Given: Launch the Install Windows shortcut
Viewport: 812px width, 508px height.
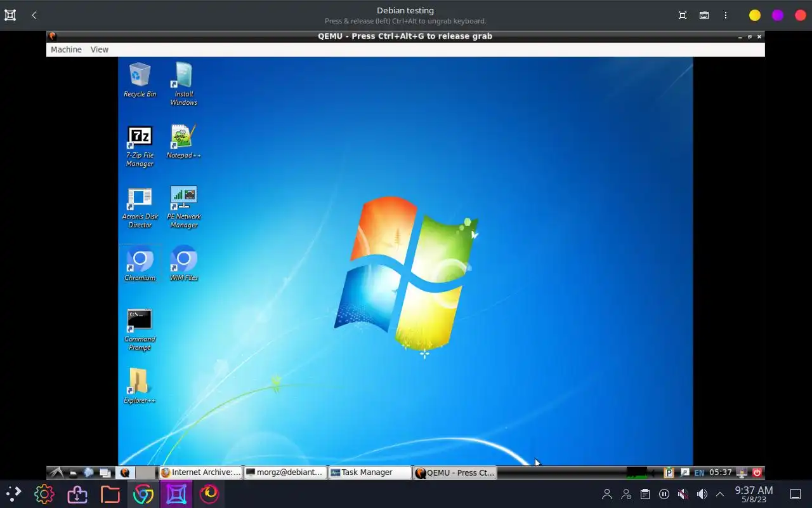Looking at the screenshot, I should point(183,84).
